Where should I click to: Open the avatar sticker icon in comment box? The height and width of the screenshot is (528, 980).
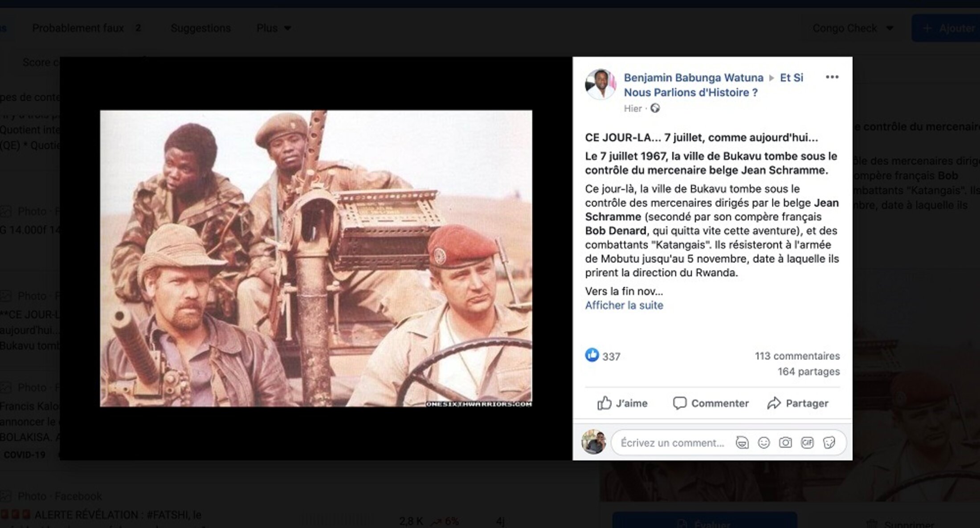[x=742, y=443]
